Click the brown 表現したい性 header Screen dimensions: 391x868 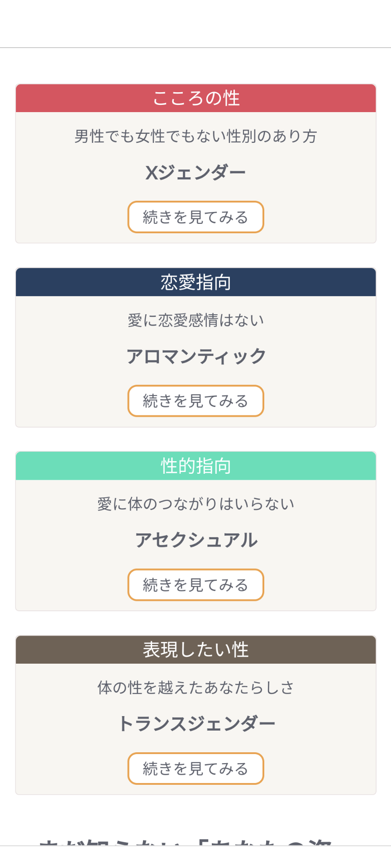point(195,650)
